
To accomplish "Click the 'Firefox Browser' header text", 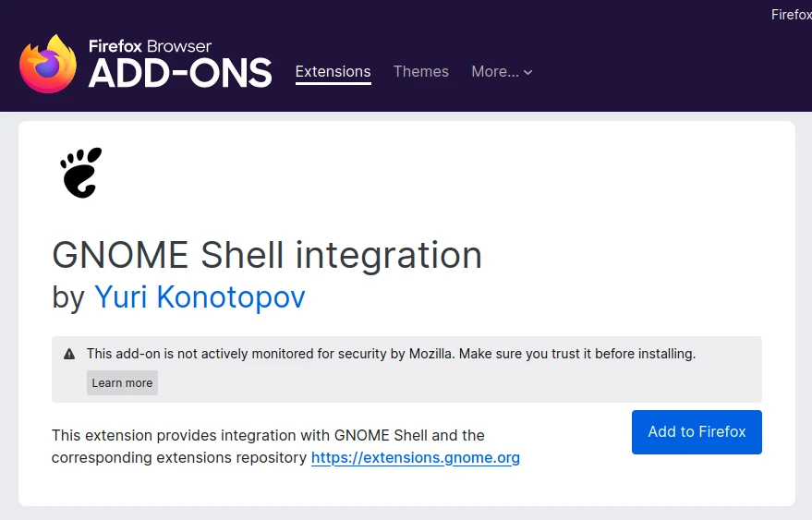I will (x=150, y=45).
